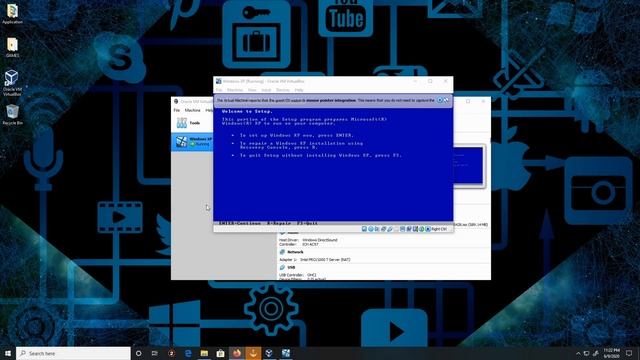This screenshot has width=640, height=360.
Task: Click VM preview thumbnail in Manager window
Action: [469, 165]
